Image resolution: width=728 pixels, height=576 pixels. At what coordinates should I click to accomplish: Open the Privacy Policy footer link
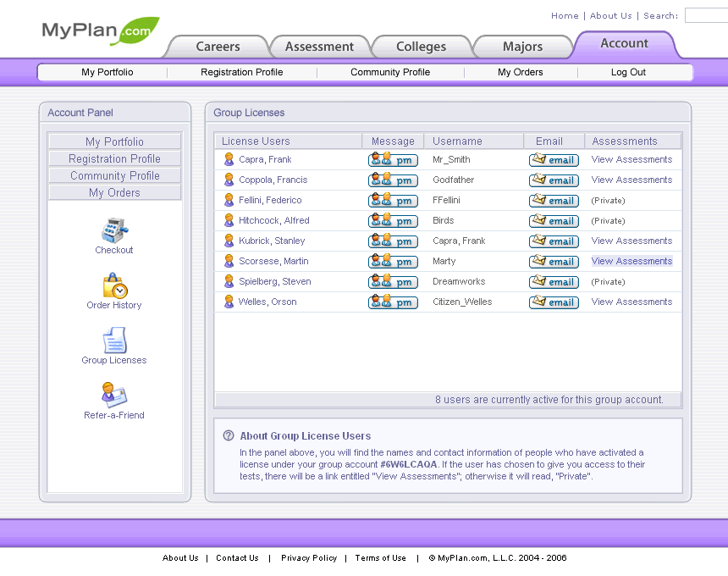click(309, 558)
